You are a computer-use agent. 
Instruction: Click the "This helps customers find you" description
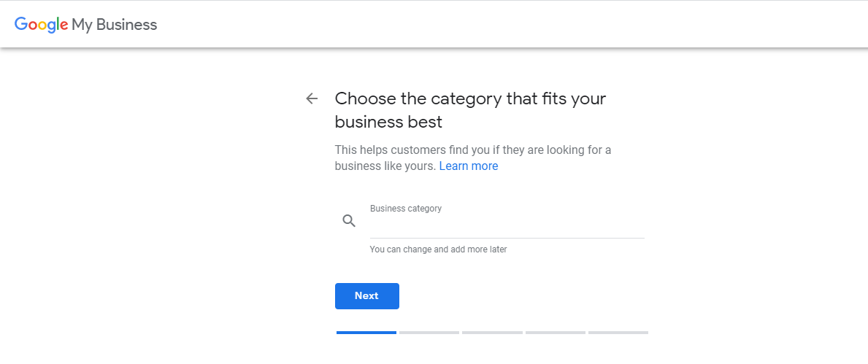tap(472, 150)
